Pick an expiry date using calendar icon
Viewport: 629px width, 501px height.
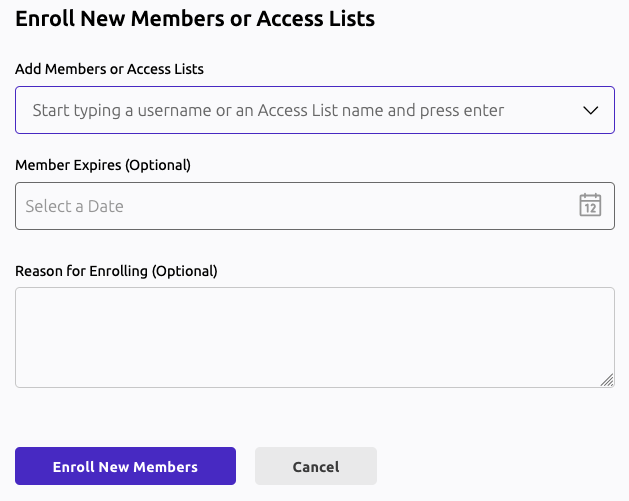click(x=590, y=206)
